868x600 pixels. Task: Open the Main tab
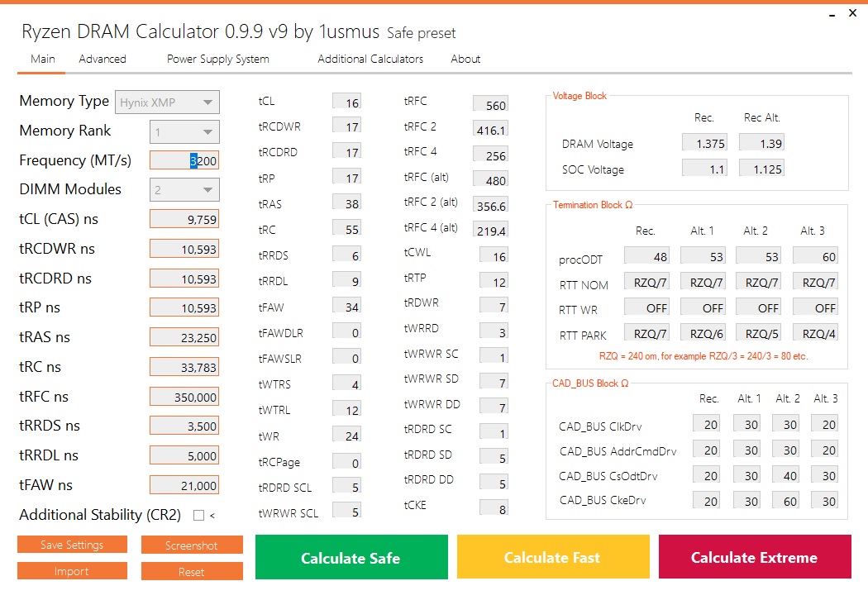43,59
